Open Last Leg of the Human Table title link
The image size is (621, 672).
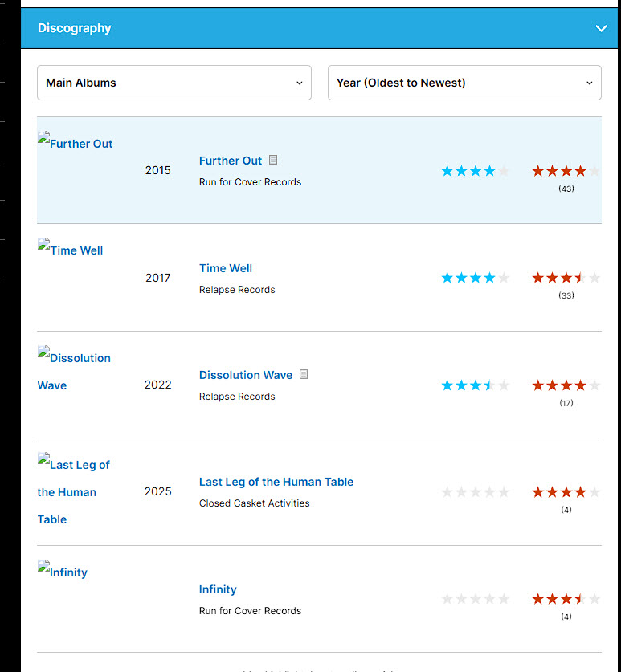[x=276, y=482]
